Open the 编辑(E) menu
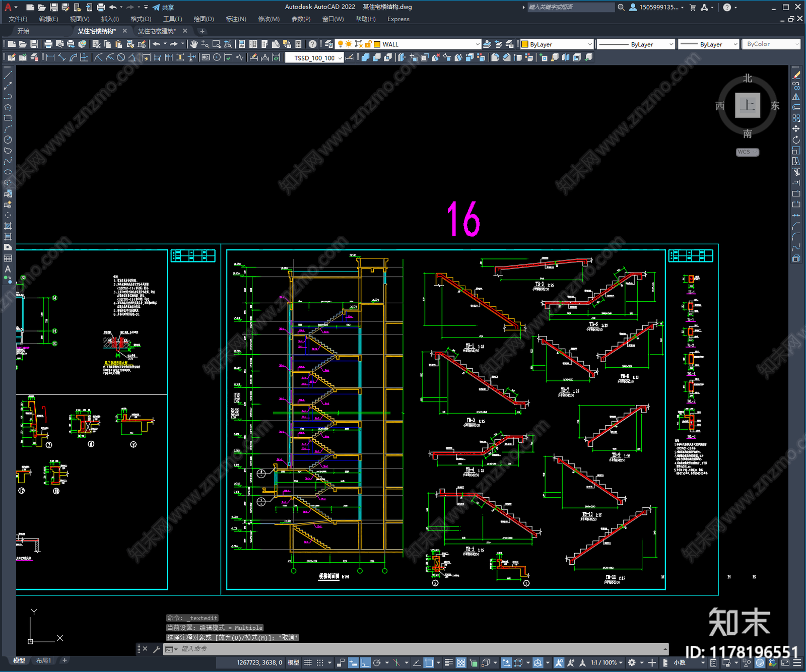 [x=48, y=19]
